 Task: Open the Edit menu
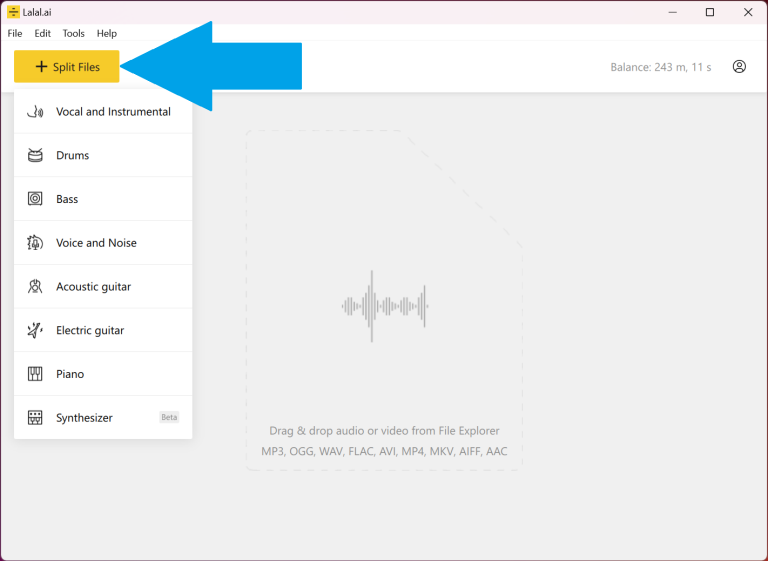(x=42, y=33)
